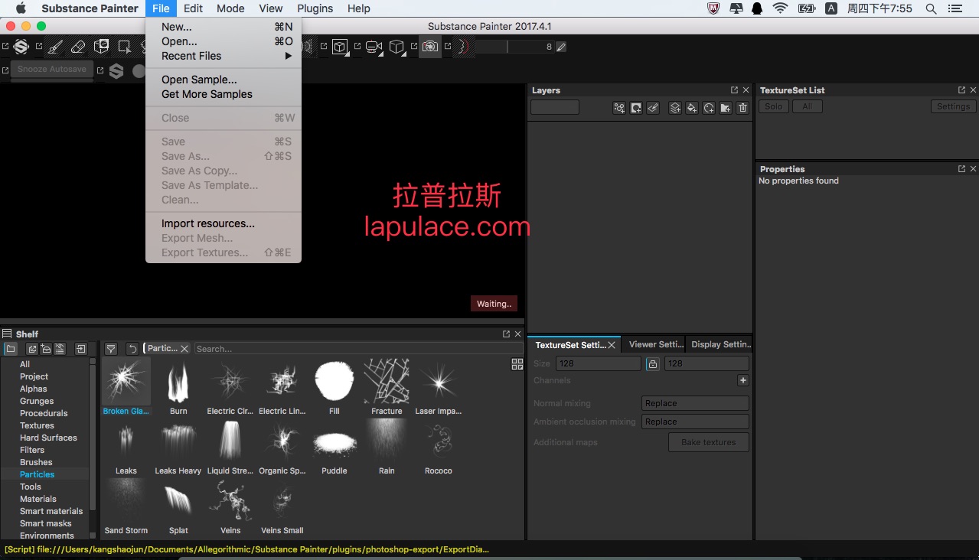The height and width of the screenshot is (560, 979).
Task: Choose Import resources... from File menu
Action: point(224,223)
